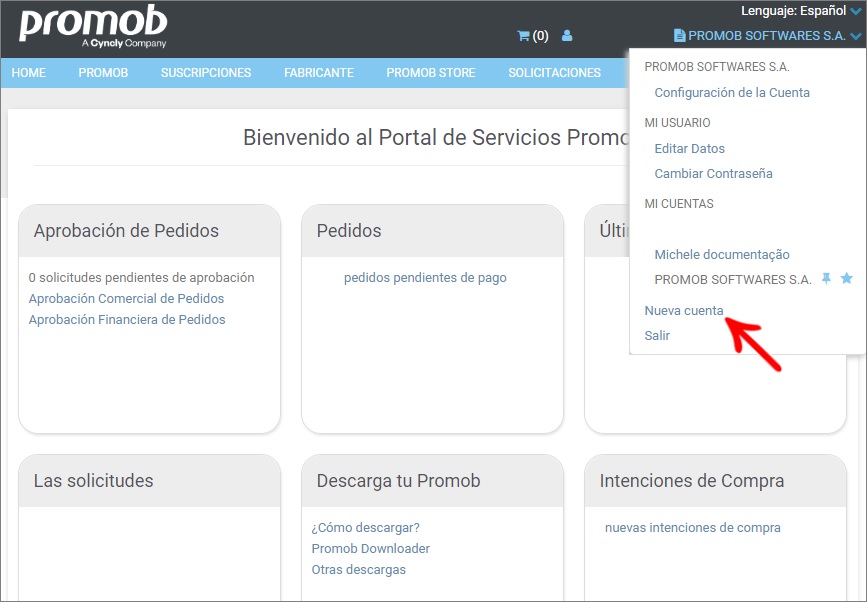
Task: Click the ¿Cómo descargar? link
Action: [365, 527]
